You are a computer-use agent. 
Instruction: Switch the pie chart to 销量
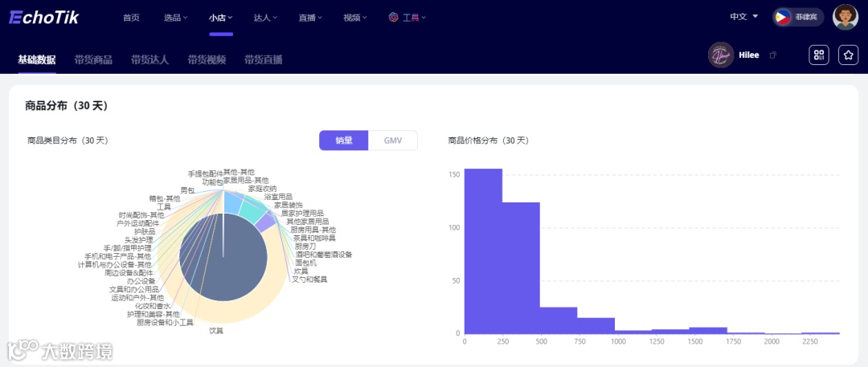coord(344,141)
